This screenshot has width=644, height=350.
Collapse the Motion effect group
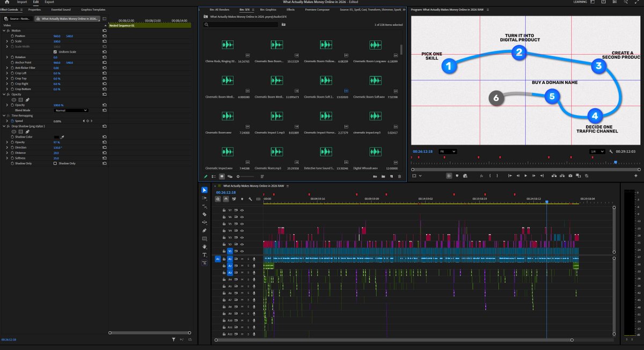click(x=3, y=31)
